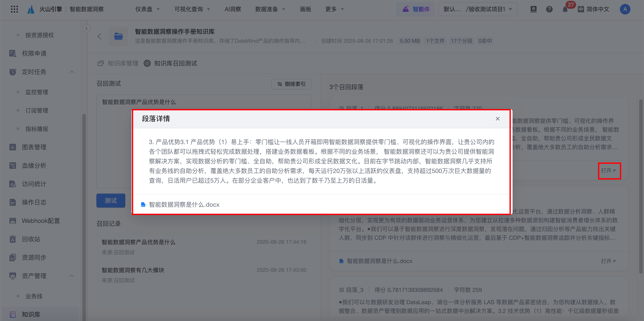Close the 段落详情 dialog
The height and width of the screenshot is (321, 644).
pos(497,119)
